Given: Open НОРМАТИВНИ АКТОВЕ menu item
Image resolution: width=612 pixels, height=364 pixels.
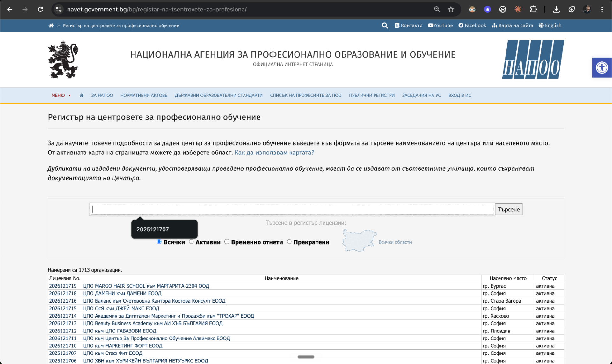Looking at the screenshot, I should tap(144, 95).
